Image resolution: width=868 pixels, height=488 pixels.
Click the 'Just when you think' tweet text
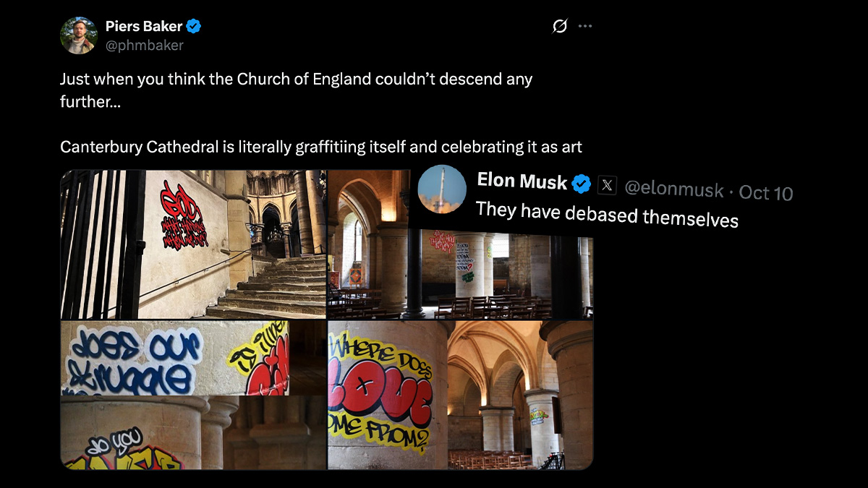tap(296, 79)
